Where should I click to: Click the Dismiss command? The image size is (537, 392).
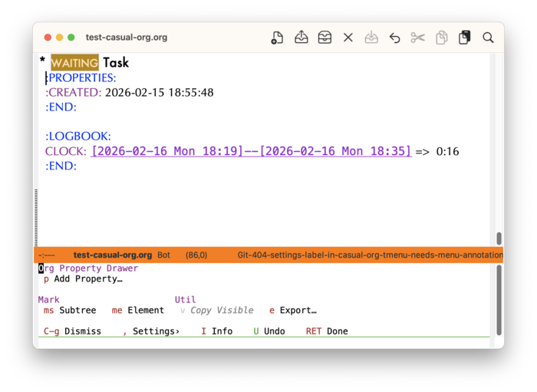(x=82, y=331)
